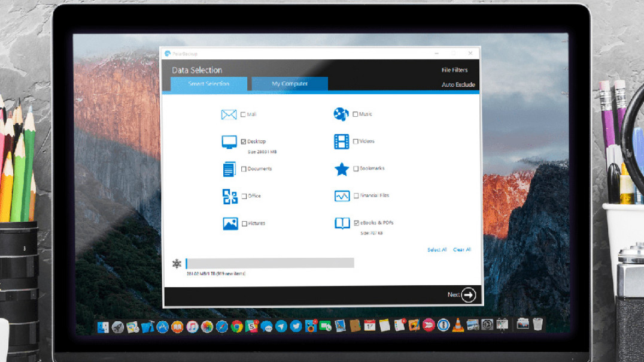Uncheck the eBooks & PDFs checkbox

tap(357, 223)
